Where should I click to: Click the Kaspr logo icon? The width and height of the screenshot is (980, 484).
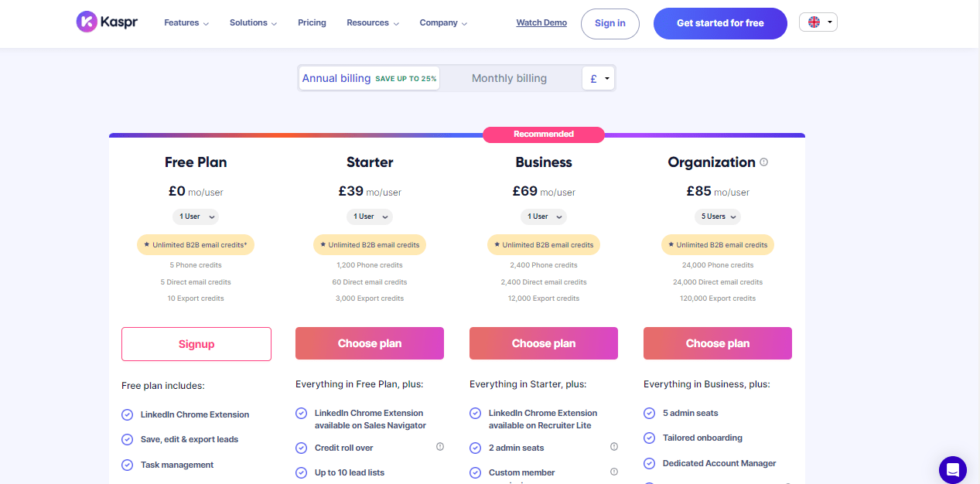(x=84, y=22)
